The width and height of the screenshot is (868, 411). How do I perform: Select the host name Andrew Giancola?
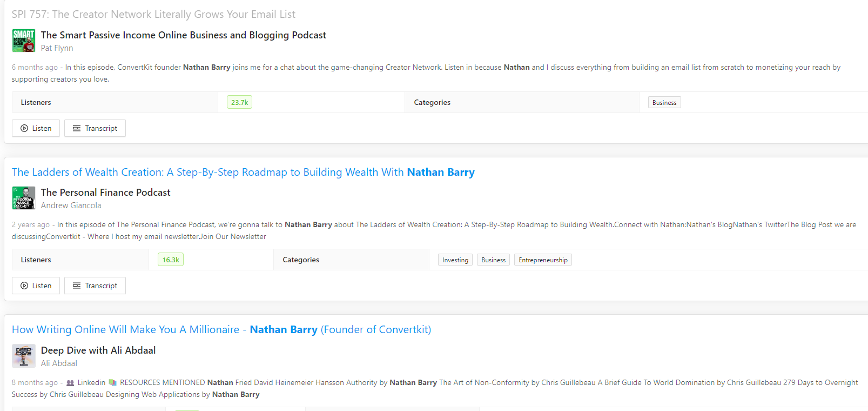click(x=71, y=205)
